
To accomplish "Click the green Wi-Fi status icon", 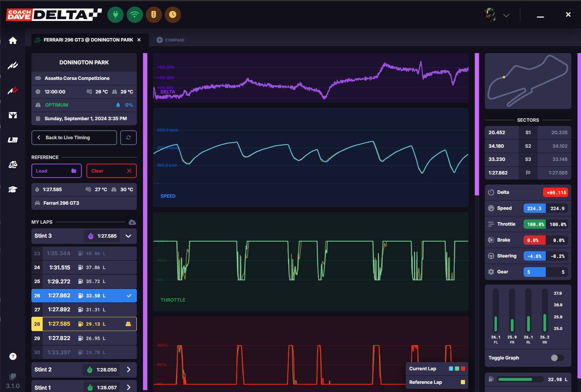I will coord(135,15).
